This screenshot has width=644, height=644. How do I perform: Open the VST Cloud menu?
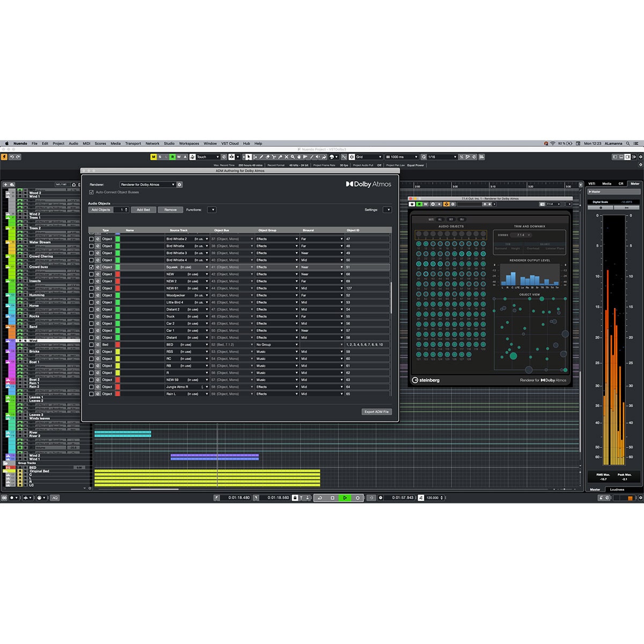tap(230, 143)
